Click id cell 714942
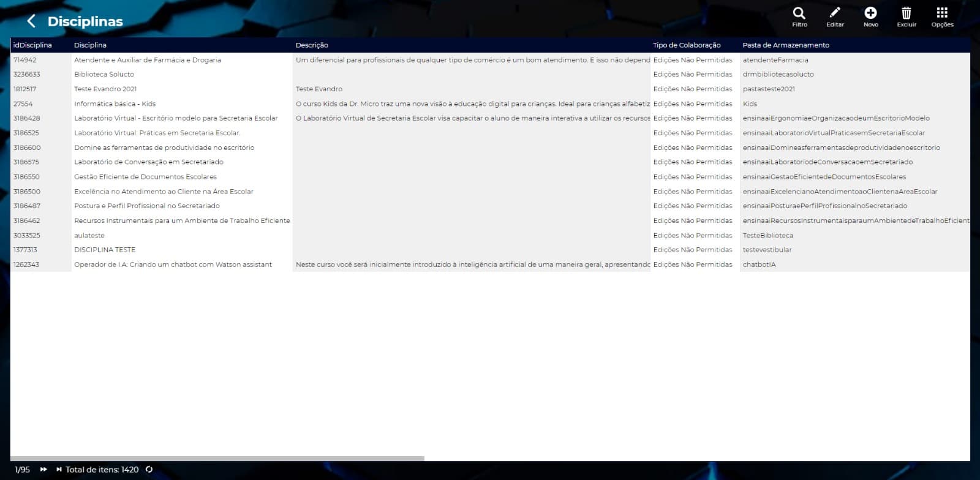The image size is (980, 480). click(x=25, y=60)
